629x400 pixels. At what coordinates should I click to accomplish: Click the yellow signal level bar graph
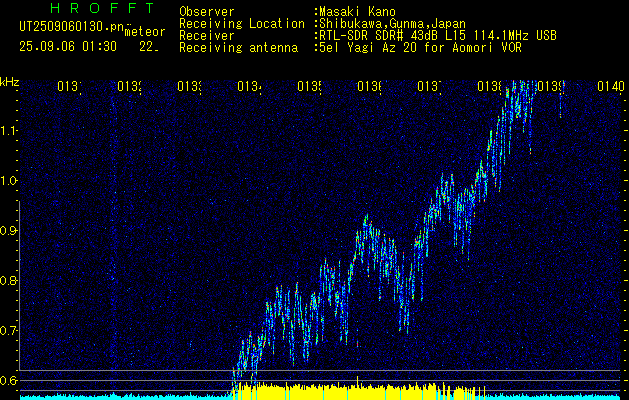[x=359, y=390]
